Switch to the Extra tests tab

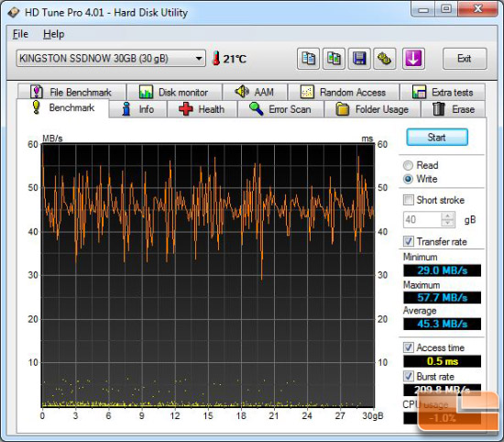(x=443, y=93)
